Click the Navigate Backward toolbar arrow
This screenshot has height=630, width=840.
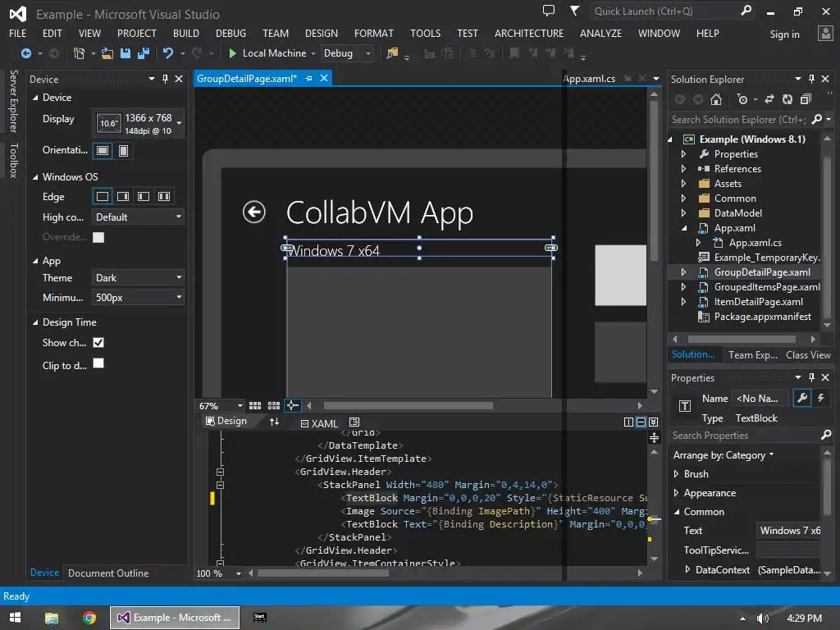[25, 53]
